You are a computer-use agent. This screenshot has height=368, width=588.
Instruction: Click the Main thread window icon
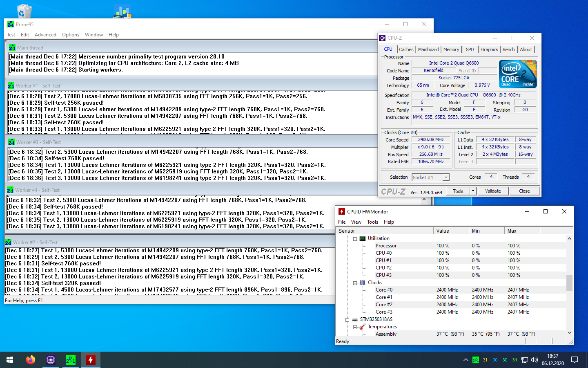[12, 48]
